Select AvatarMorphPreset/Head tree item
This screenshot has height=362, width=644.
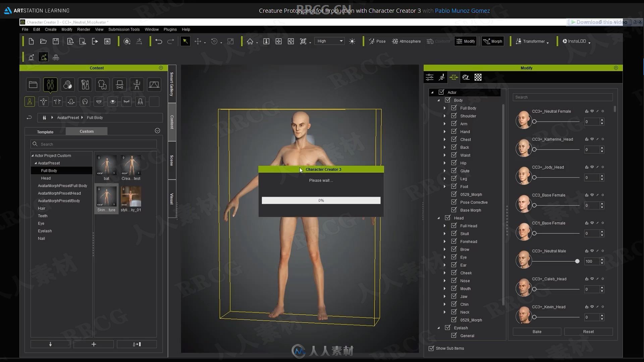pos(59,193)
